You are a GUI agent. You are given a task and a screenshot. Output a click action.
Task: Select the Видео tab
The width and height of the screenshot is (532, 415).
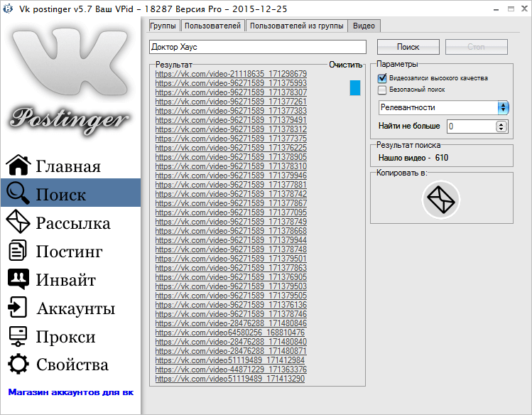pyautogui.click(x=364, y=26)
